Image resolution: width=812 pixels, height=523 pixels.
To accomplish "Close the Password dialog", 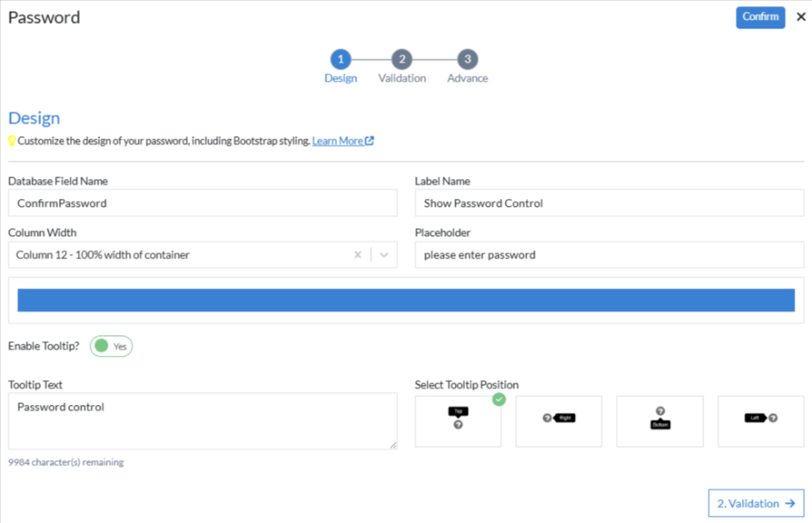I will (801, 17).
